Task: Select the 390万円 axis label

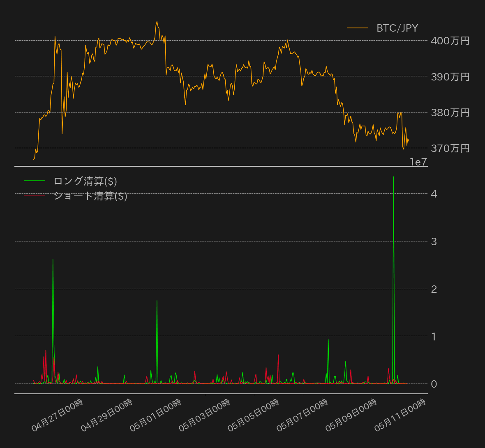Action: (x=450, y=77)
